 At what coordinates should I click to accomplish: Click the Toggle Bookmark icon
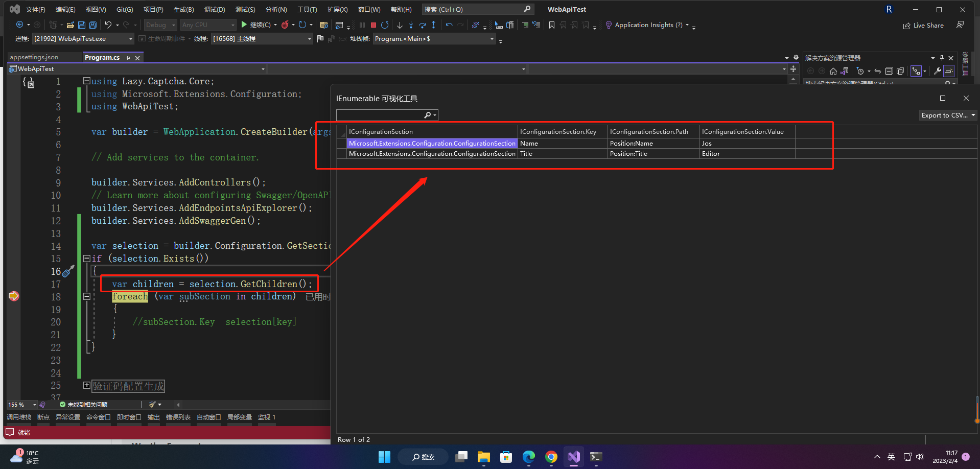point(552,25)
